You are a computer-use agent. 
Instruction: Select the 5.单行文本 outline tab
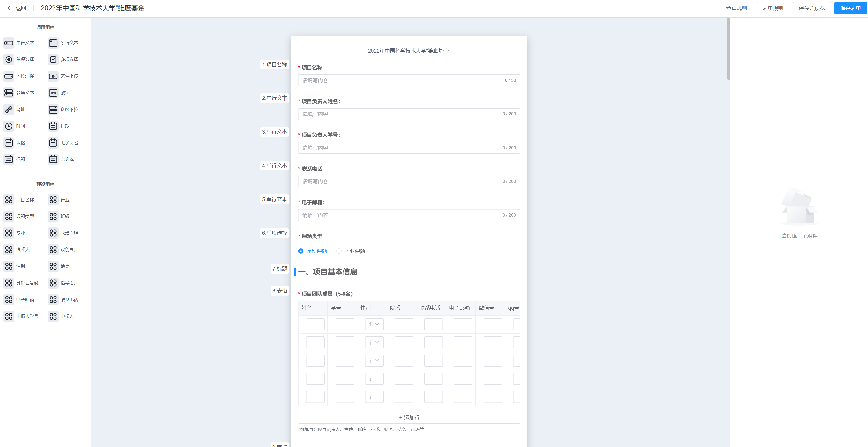(275, 199)
